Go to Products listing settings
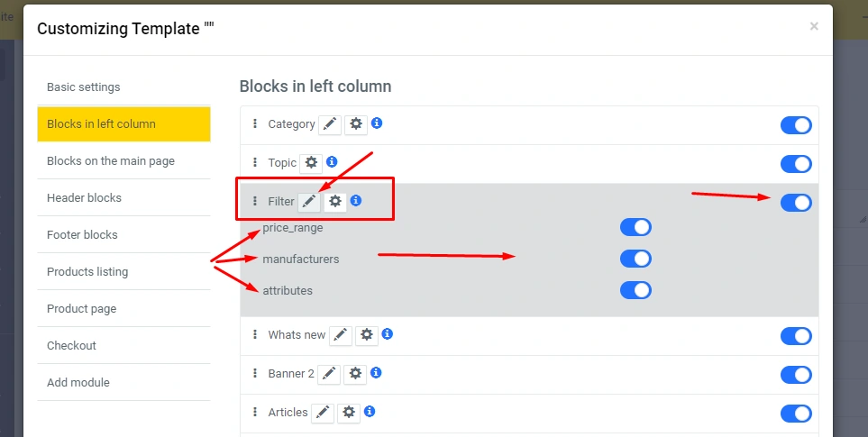Viewport: 868px width, 437px height. pyautogui.click(x=87, y=272)
